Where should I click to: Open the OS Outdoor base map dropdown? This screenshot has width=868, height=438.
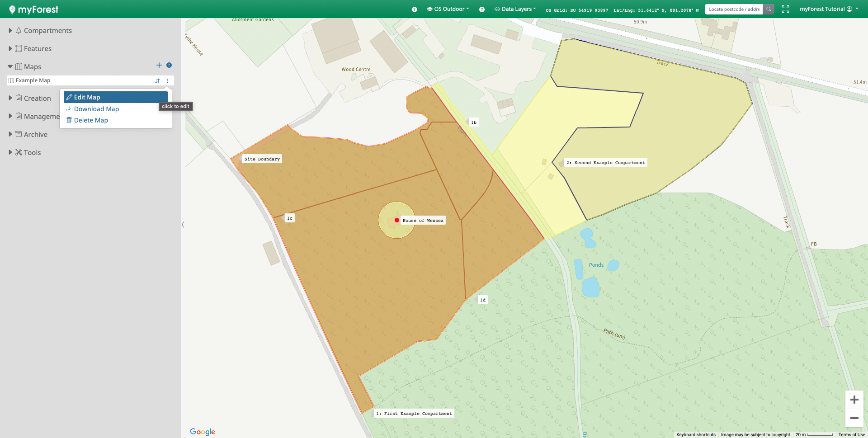click(x=448, y=9)
